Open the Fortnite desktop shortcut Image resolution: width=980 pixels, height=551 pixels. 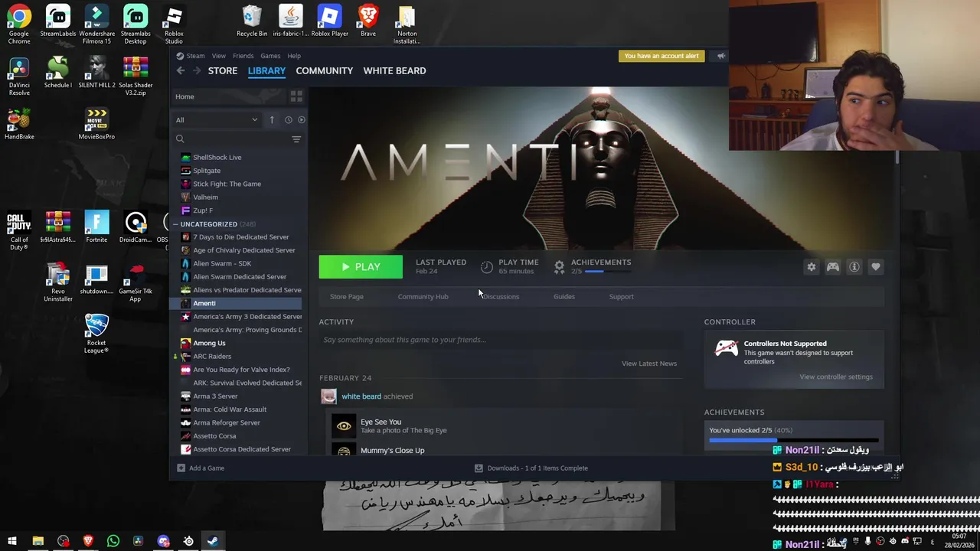click(x=96, y=227)
